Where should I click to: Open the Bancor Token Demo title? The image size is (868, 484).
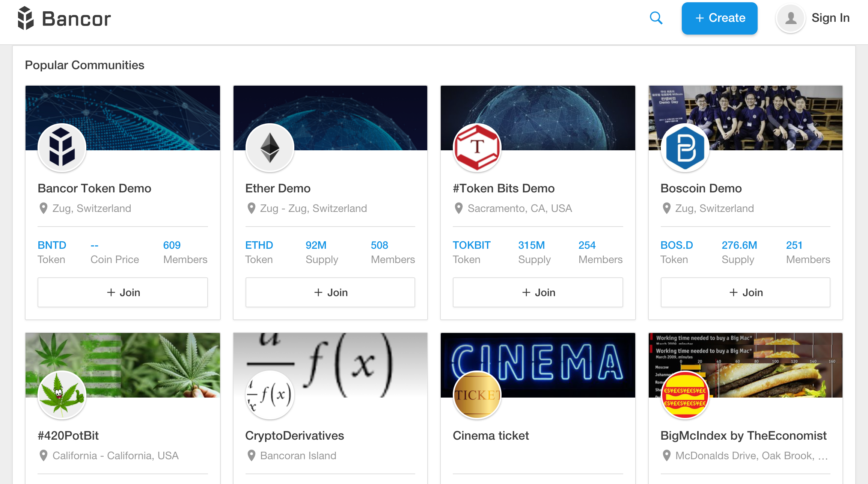95,188
